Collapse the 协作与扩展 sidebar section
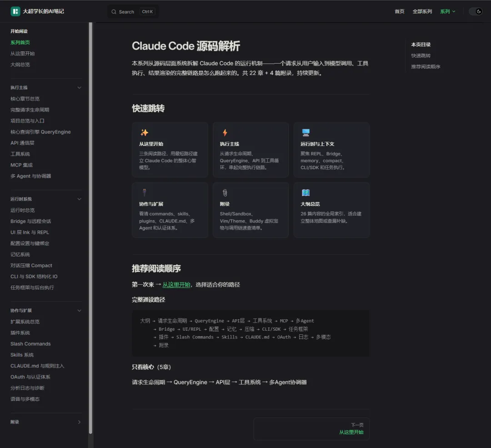The height and width of the screenshot is (448, 491). click(x=79, y=311)
